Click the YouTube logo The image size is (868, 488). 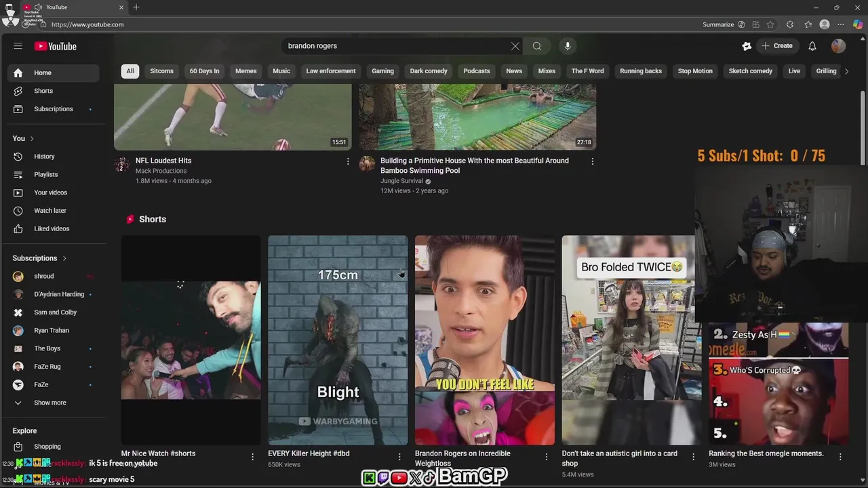pyautogui.click(x=56, y=46)
